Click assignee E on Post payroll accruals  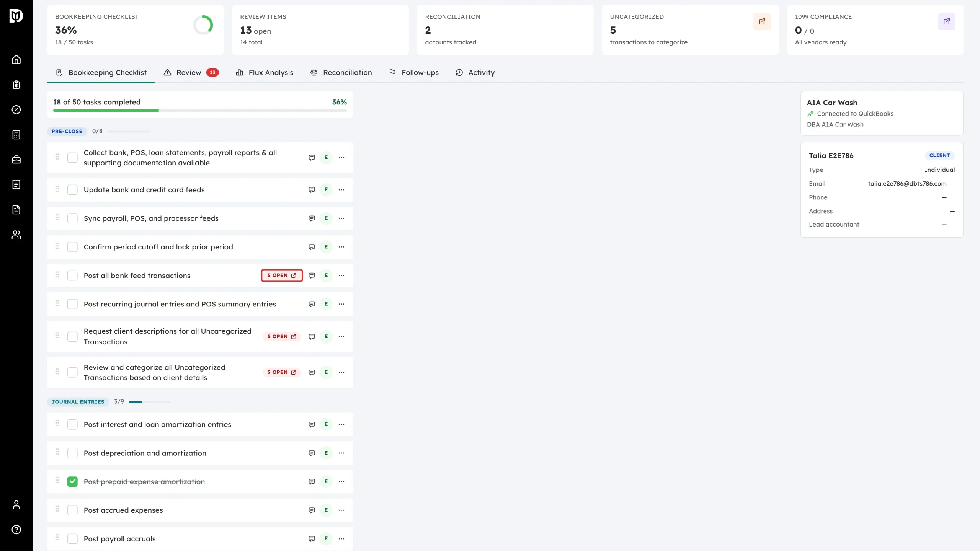tap(326, 539)
